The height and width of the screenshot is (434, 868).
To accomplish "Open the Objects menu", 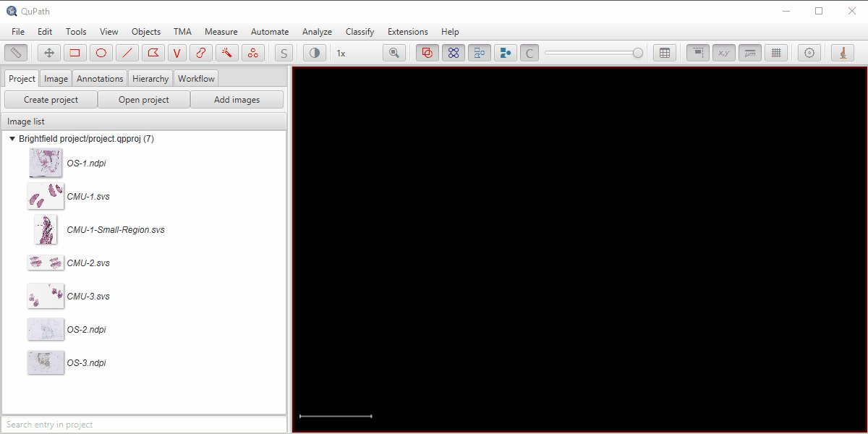I will [x=146, y=32].
